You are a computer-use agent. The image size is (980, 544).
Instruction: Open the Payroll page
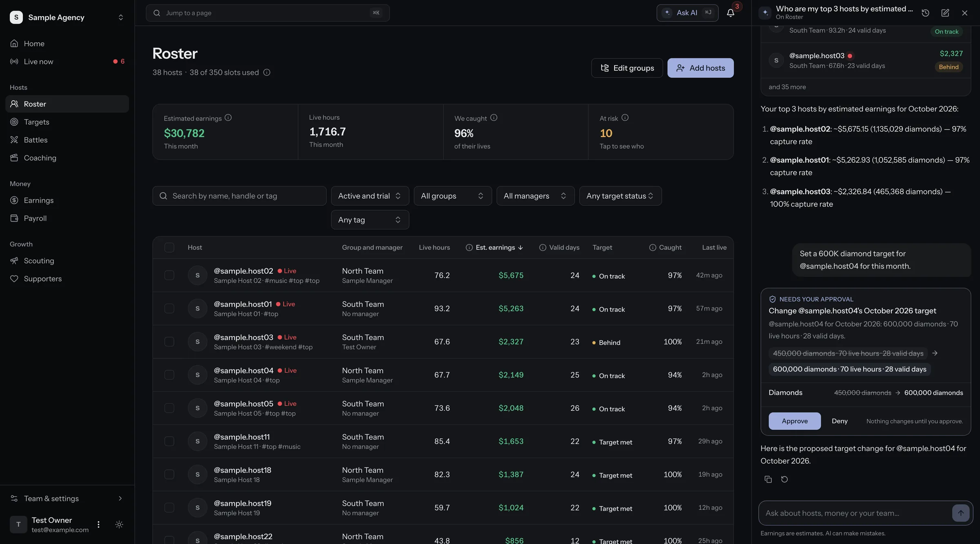click(x=67, y=218)
